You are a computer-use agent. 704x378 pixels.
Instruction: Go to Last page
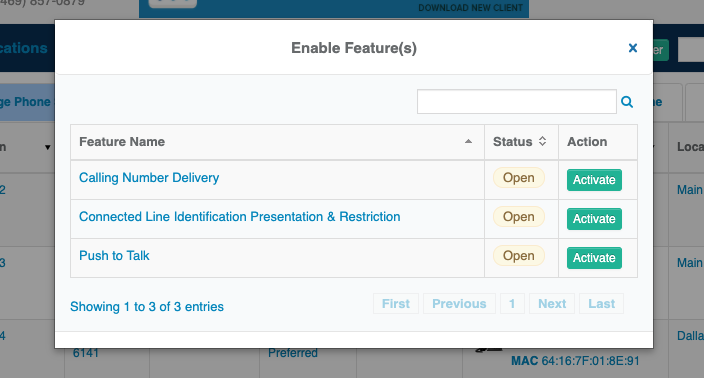602,304
